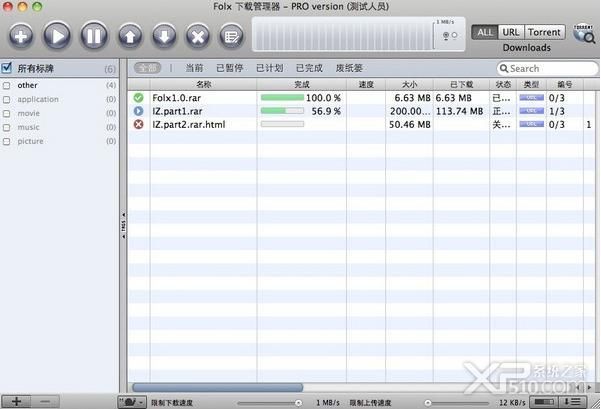
Task: Select the Folx1.0.rar file name
Action: coord(177,98)
